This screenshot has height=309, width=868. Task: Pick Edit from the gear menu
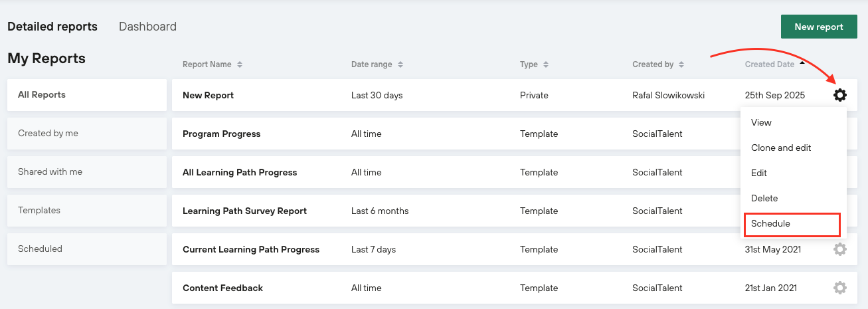(x=759, y=173)
